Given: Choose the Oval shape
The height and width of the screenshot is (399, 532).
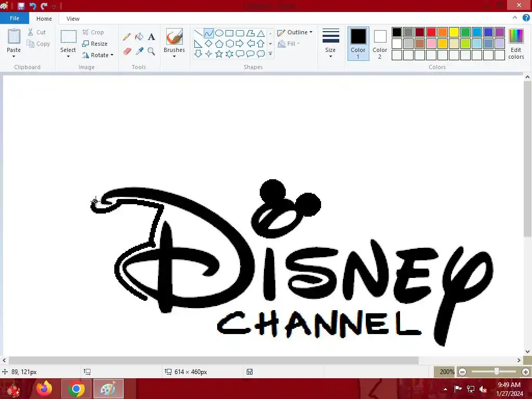Looking at the screenshot, I should pos(219,33).
